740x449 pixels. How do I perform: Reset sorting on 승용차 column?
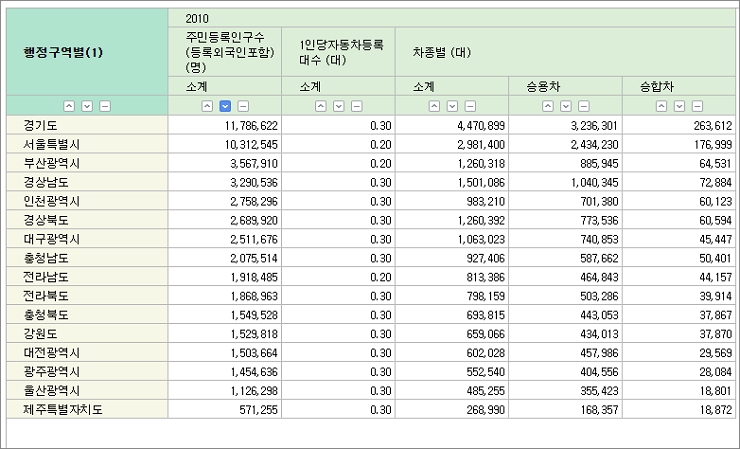pos(584,106)
